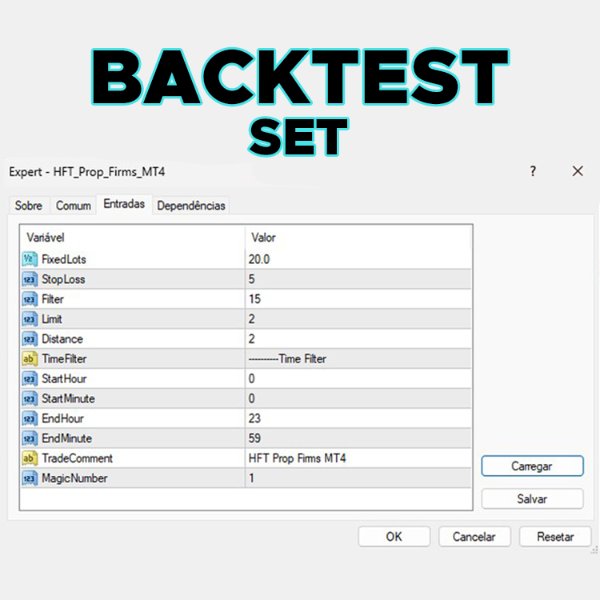600x600 pixels.
Task: Click the Resetar button
Action: tap(555, 536)
